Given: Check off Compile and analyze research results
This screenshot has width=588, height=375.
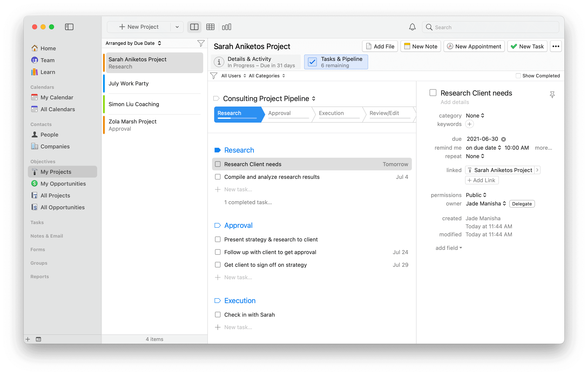Looking at the screenshot, I should click(x=218, y=177).
